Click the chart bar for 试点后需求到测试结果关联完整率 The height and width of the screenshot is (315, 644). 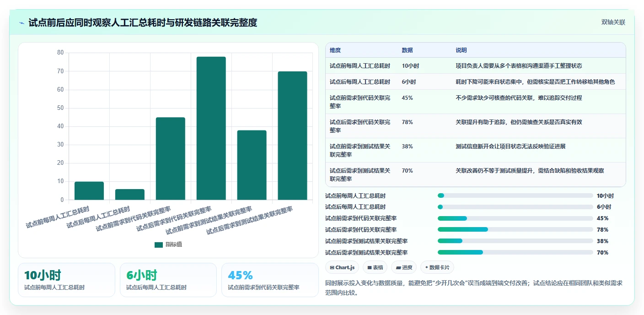(x=292, y=136)
